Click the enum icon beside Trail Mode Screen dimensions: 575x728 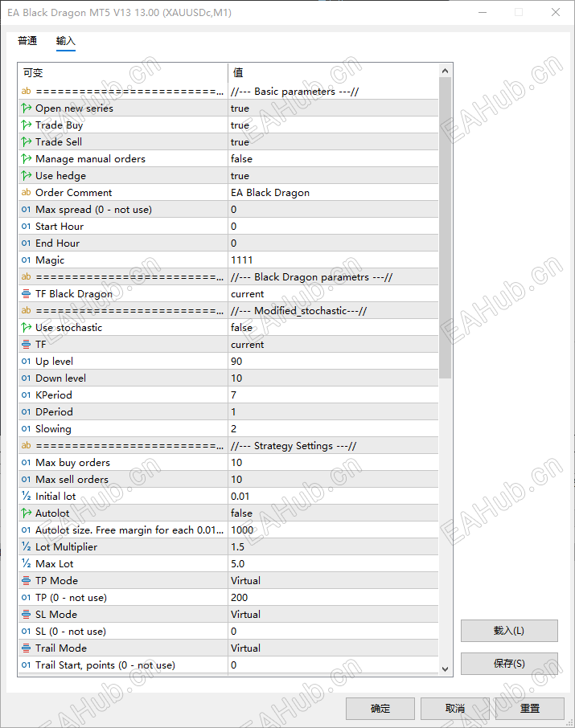[x=27, y=648]
